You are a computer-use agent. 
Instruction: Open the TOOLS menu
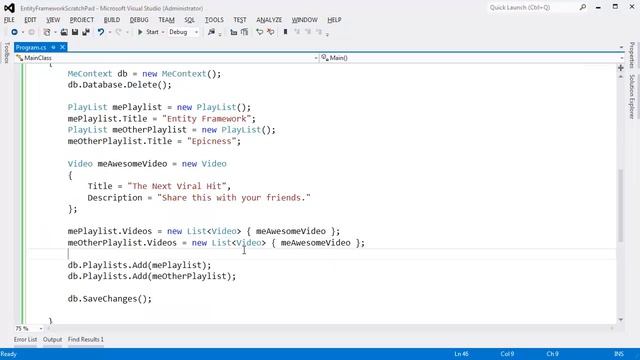click(214, 20)
